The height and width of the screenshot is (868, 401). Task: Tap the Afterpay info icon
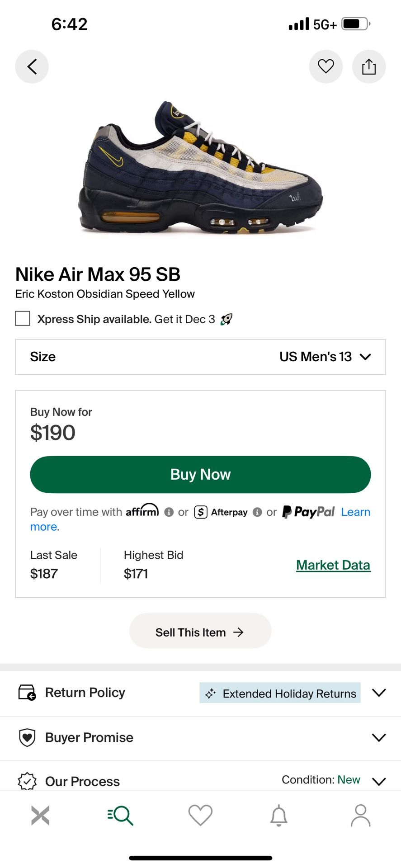coord(257,512)
